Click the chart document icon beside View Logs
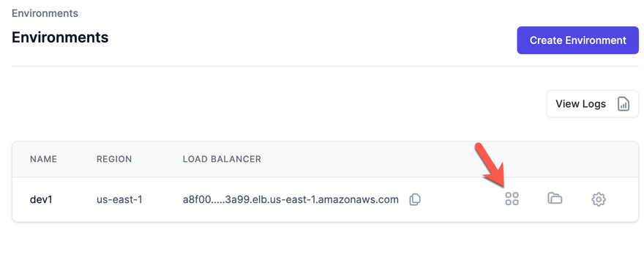 [624, 104]
